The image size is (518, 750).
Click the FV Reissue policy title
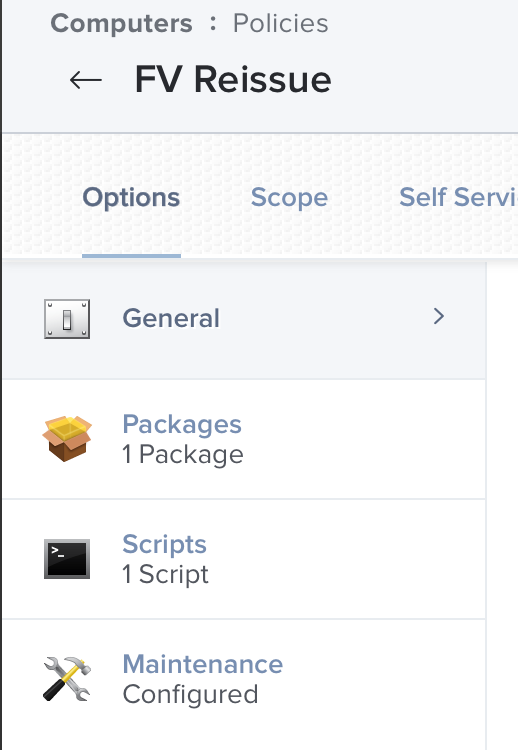click(x=233, y=79)
